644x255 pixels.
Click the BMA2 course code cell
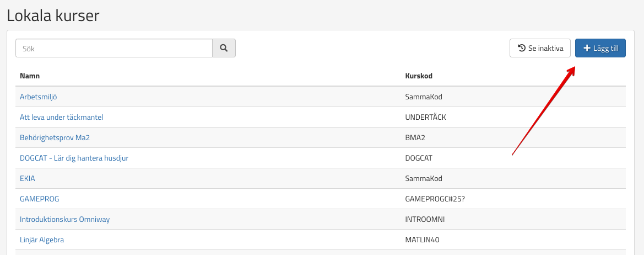click(415, 137)
